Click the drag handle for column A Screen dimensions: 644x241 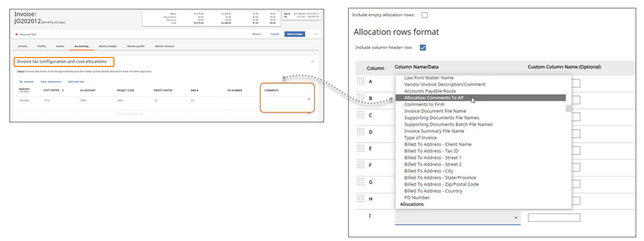pos(361,81)
